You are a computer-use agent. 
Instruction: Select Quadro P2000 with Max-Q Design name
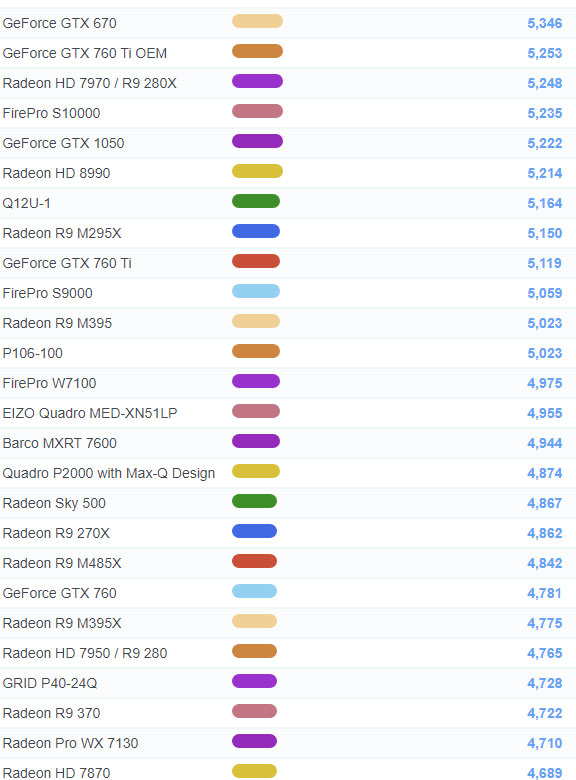pyautogui.click(x=108, y=473)
